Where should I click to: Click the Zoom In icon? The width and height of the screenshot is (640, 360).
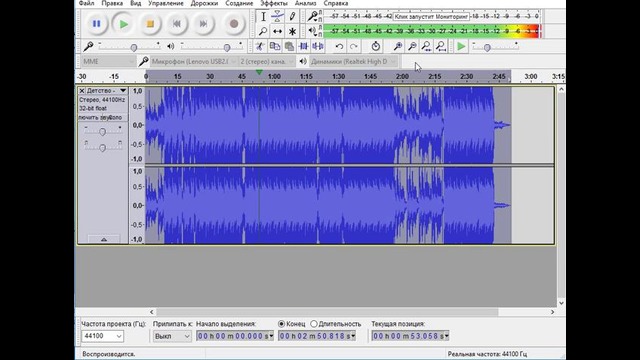click(x=398, y=46)
